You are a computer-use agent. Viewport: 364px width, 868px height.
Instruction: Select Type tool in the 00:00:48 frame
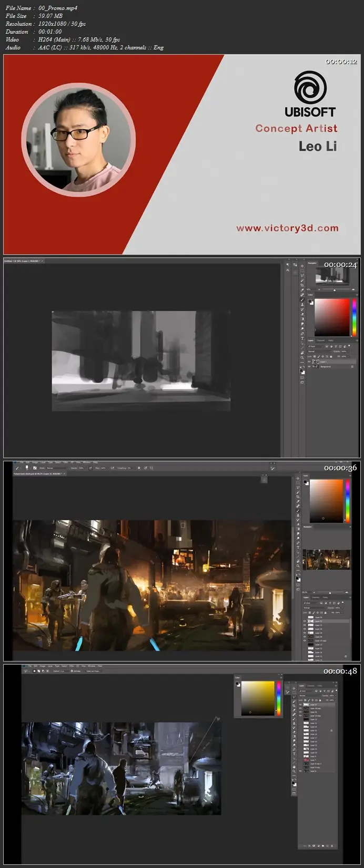(x=294, y=754)
